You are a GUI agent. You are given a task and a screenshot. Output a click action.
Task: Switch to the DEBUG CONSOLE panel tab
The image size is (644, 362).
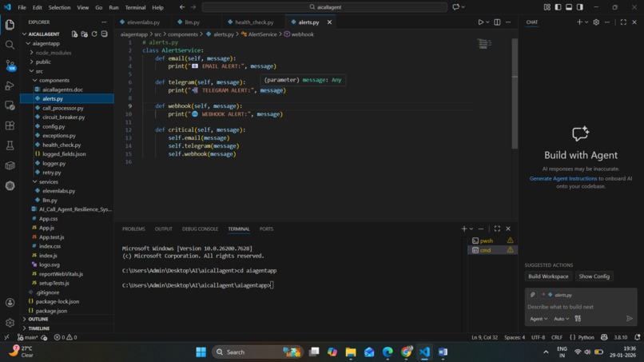[x=200, y=229]
